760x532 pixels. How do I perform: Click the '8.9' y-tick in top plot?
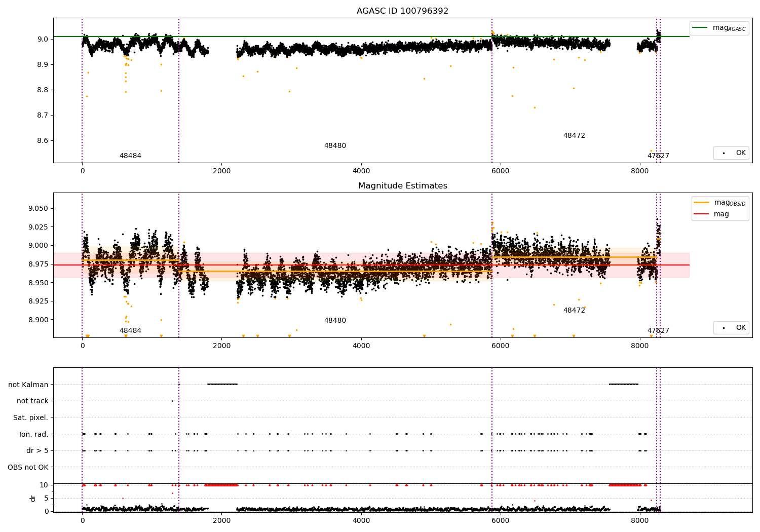coord(43,64)
